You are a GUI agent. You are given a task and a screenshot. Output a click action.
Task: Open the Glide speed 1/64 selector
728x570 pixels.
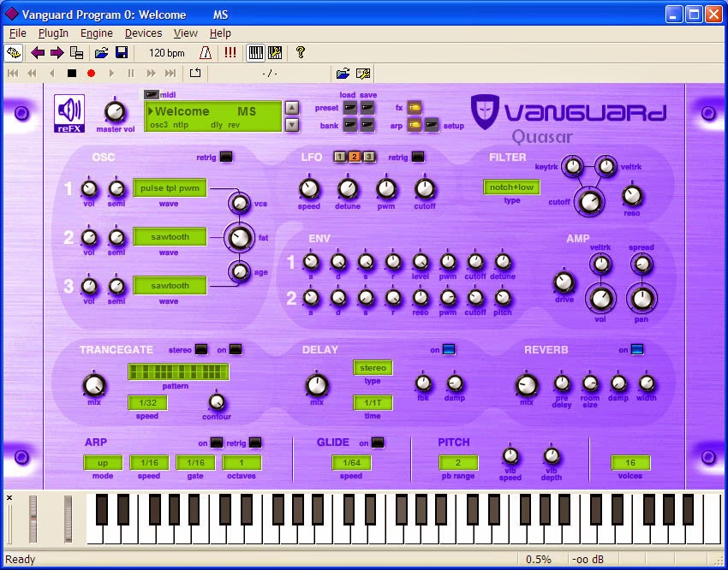coord(351,463)
